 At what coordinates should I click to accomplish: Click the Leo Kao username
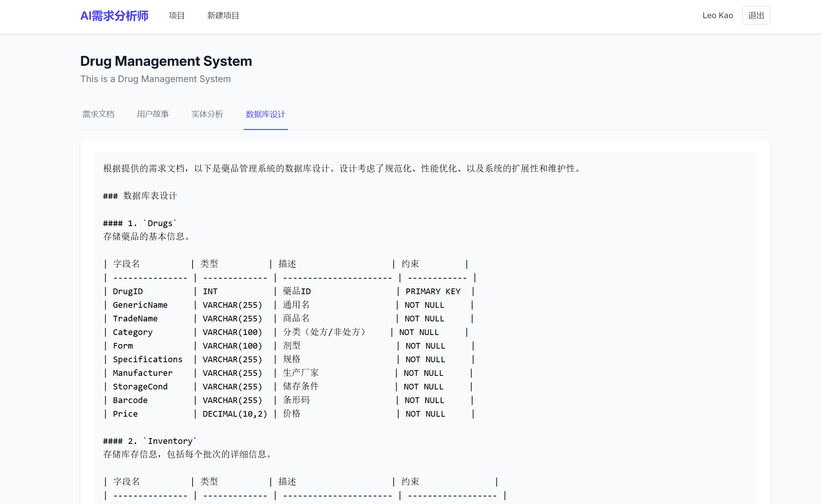(717, 16)
